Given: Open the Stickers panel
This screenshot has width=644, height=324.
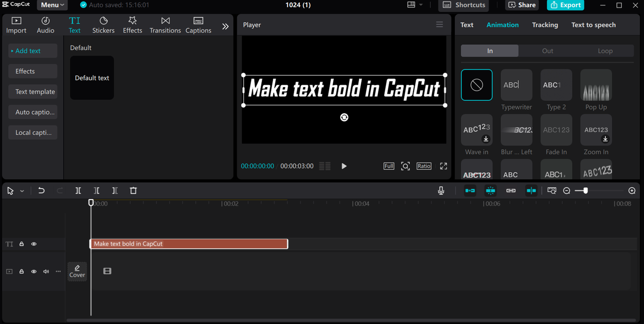Looking at the screenshot, I should [103, 25].
